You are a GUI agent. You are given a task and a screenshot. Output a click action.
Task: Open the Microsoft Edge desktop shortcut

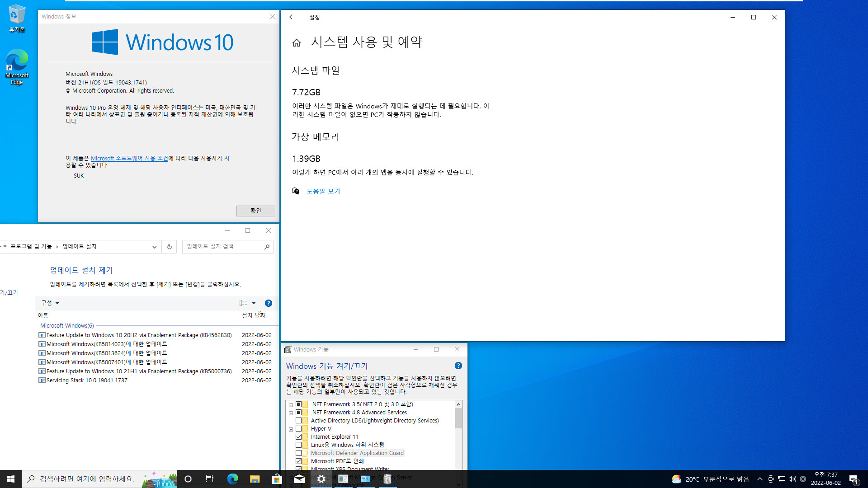[x=17, y=67]
